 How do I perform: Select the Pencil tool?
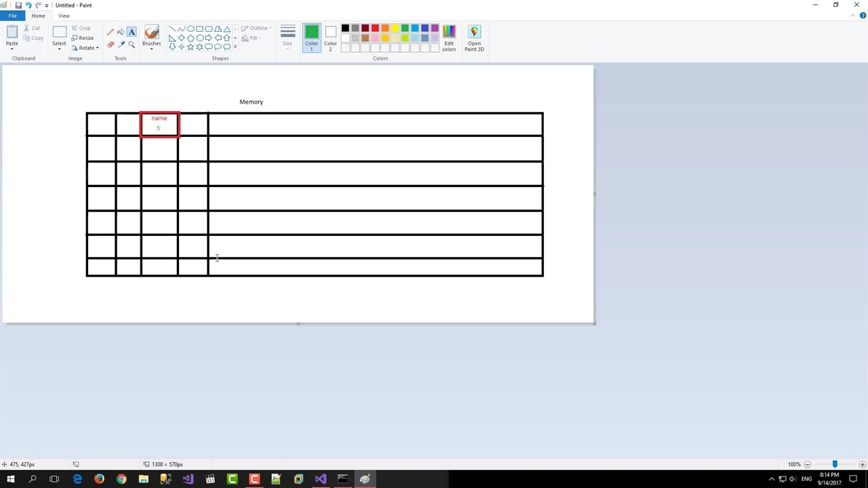(111, 32)
